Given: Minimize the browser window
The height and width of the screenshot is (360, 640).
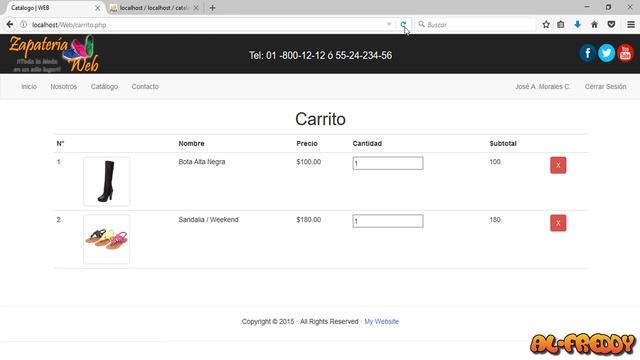Looking at the screenshot, I should (587, 7).
